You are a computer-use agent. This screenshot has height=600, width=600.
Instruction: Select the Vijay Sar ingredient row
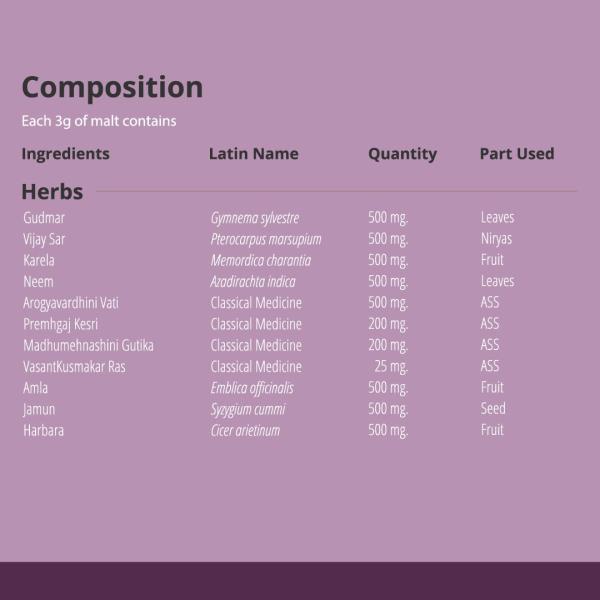click(44, 239)
